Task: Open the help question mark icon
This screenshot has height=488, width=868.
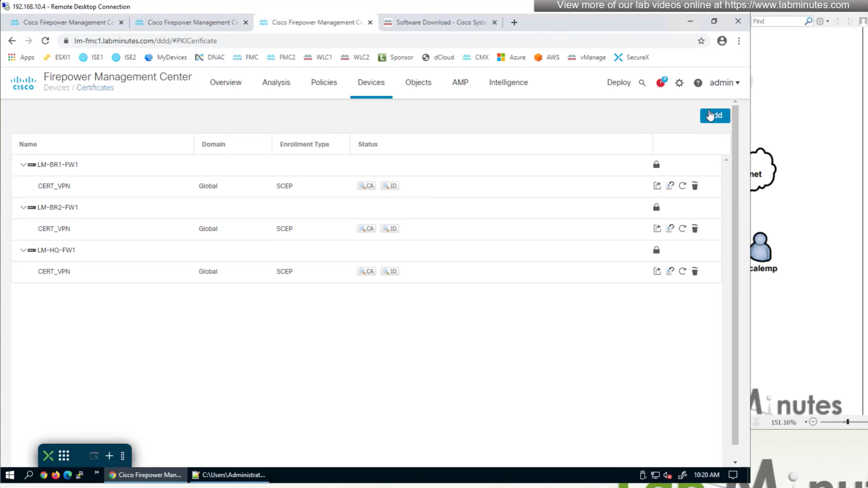Action: point(698,83)
